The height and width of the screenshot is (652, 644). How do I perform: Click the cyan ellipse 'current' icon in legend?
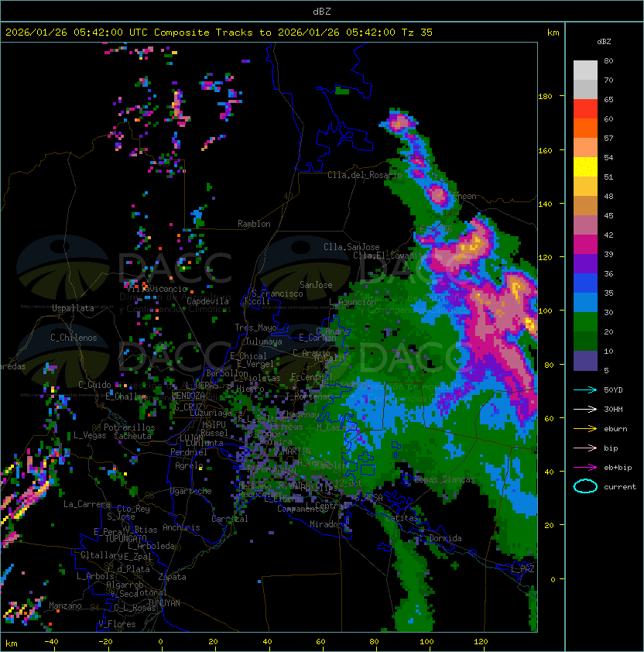click(585, 486)
